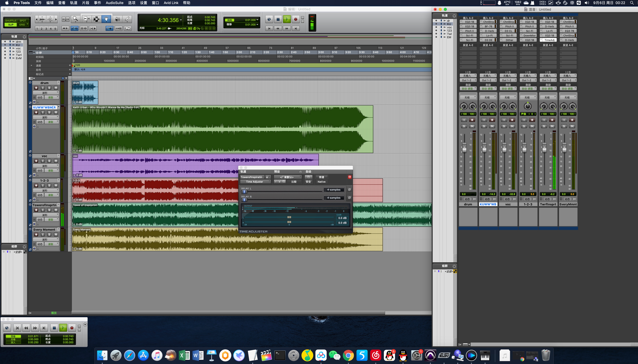Viewport: 638px width, 364px height.
Task: Click 比较 compare button in plug-in
Action: tap(294, 181)
